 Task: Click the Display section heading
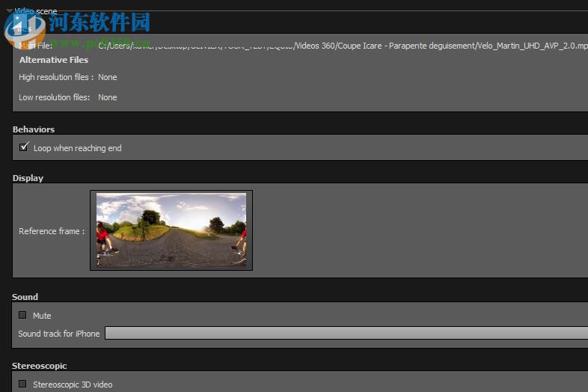point(28,178)
